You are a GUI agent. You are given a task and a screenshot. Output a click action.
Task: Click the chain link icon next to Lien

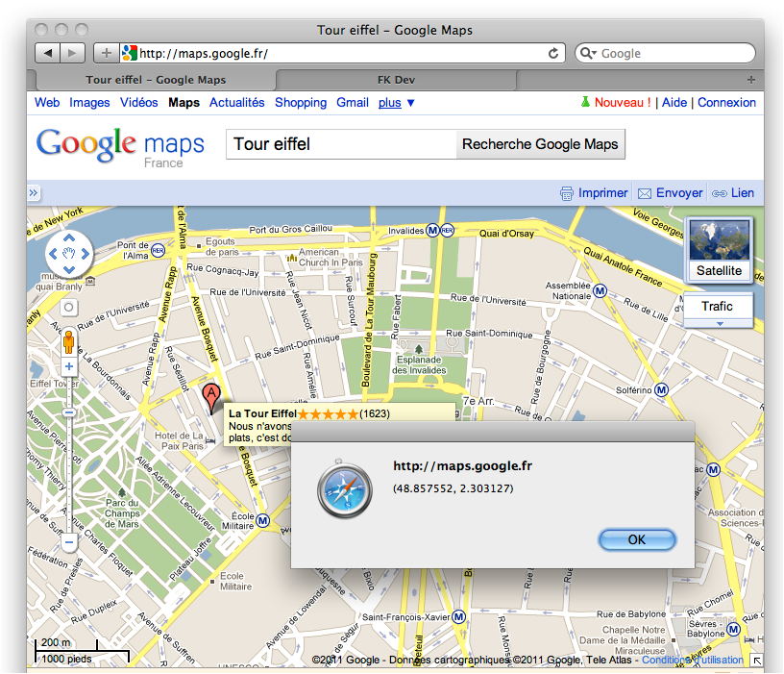[720, 193]
